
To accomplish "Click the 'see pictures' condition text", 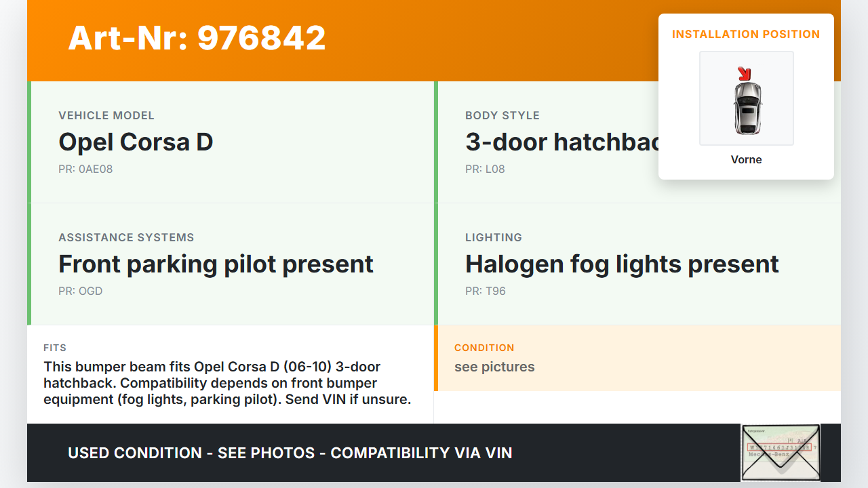I will pyautogui.click(x=494, y=367).
